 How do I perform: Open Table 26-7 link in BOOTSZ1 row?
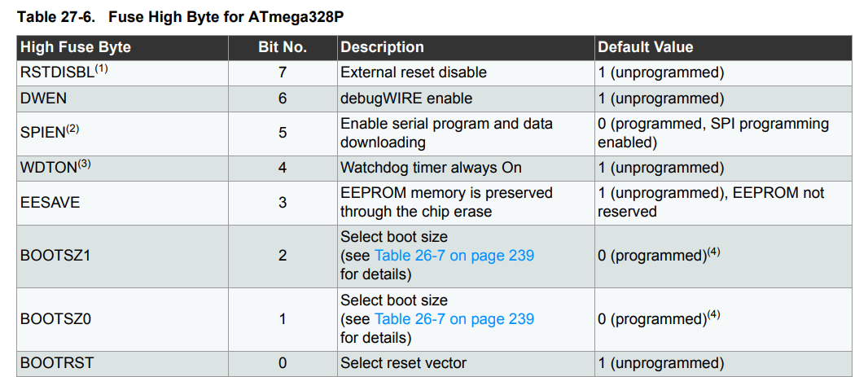click(x=454, y=256)
